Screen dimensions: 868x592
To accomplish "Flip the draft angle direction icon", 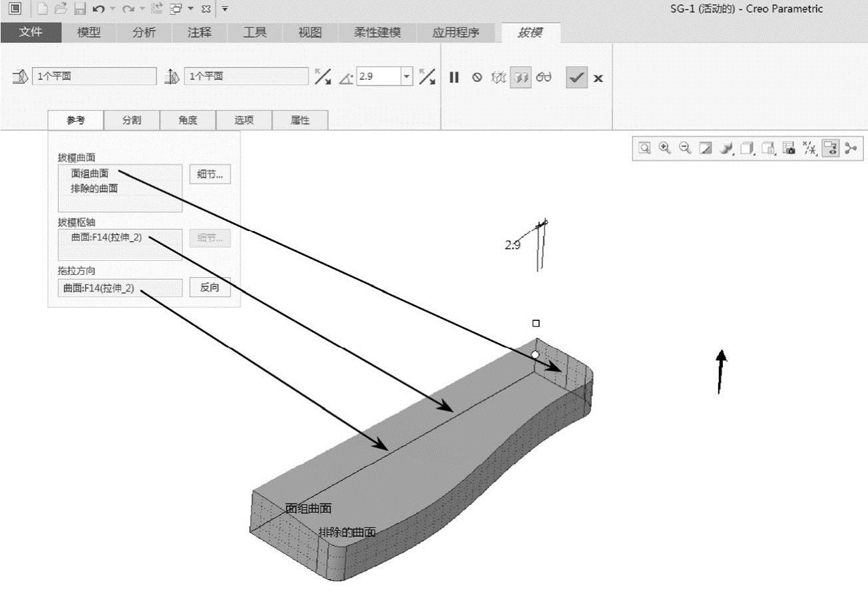I will [427, 77].
